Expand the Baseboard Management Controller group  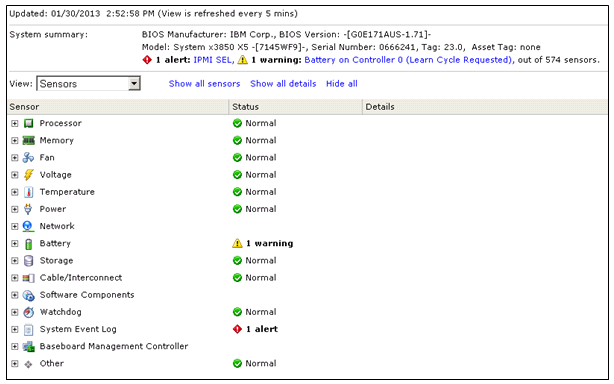click(14, 346)
